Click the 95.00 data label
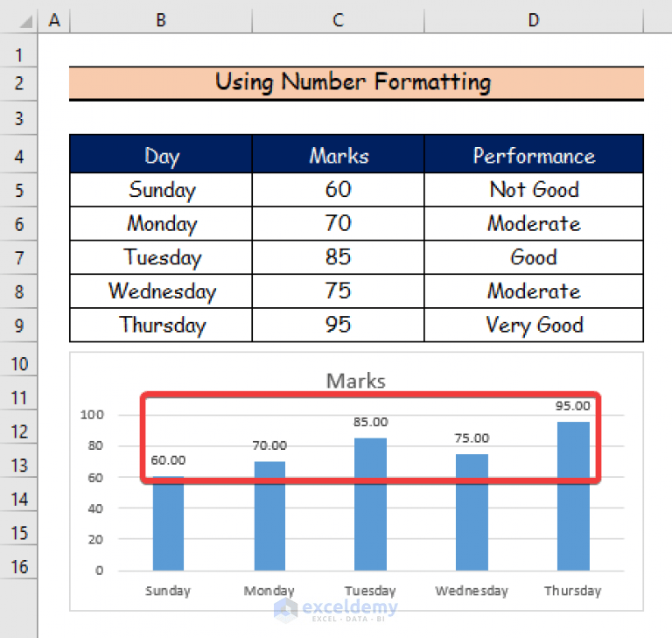672x638 pixels. (573, 405)
